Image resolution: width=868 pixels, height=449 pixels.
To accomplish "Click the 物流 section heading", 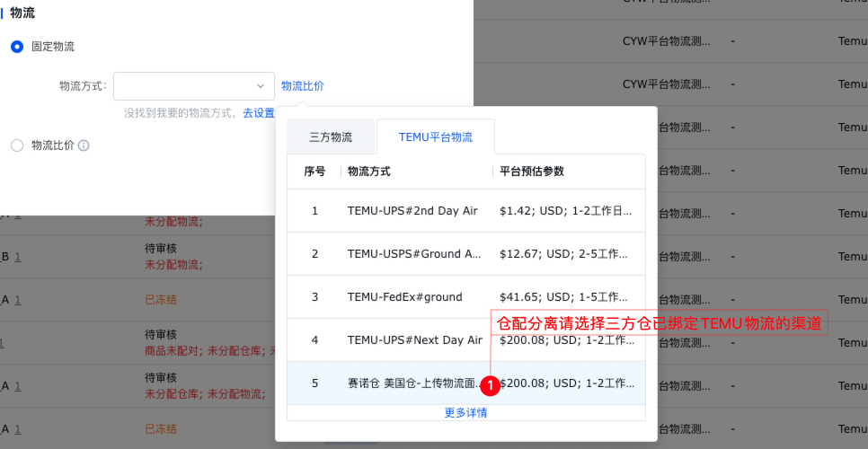I will [x=22, y=13].
